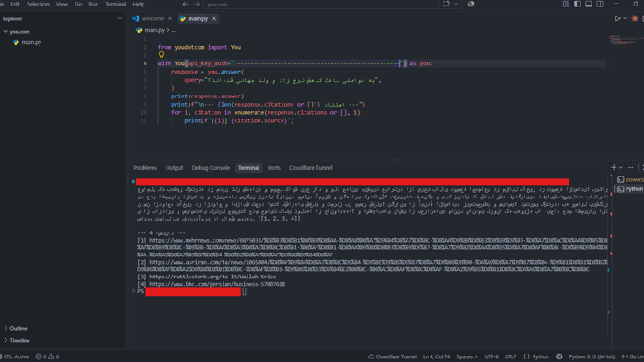Toggle the secondary side bar layout icon
Viewport: 644px width, 362px height.
click(x=600, y=4)
